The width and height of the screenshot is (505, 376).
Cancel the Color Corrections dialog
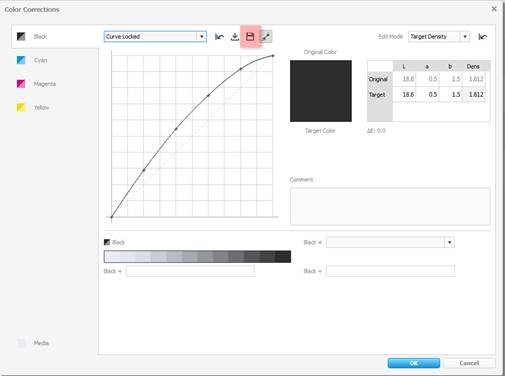click(469, 363)
